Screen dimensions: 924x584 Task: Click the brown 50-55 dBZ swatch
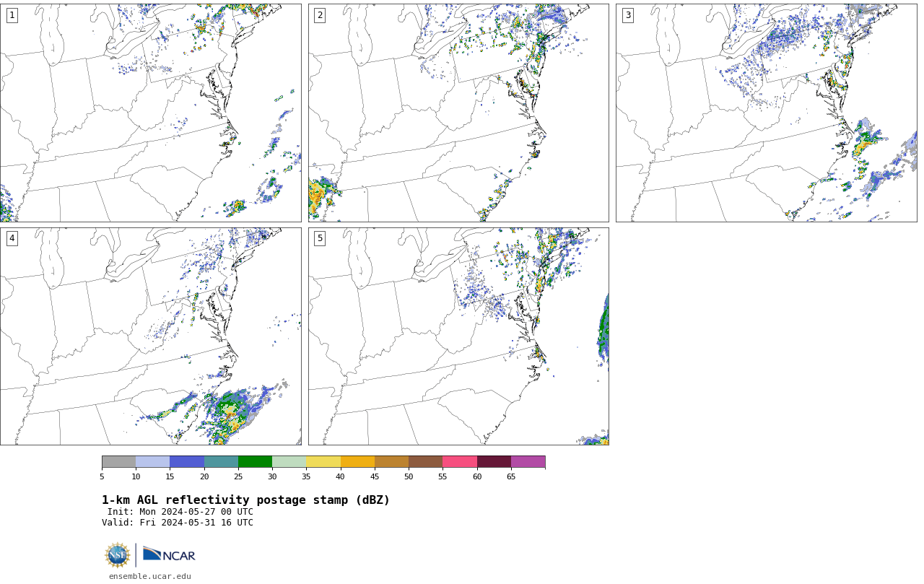point(425,462)
